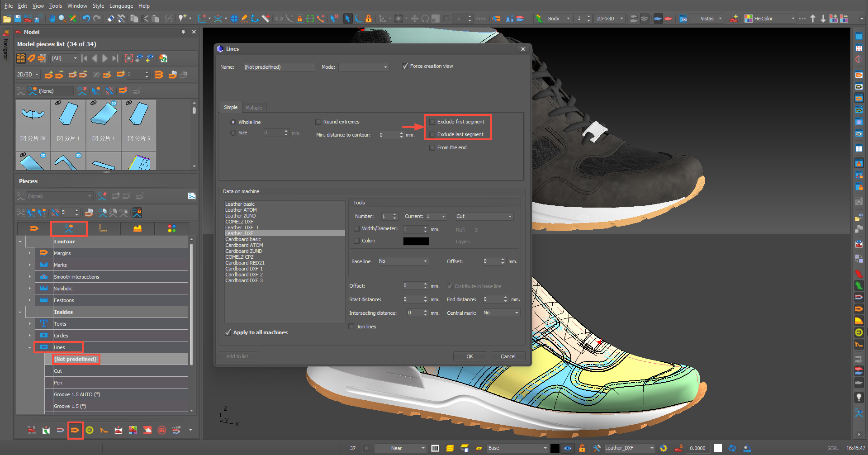
Task: Click the light bulb icon in right sidebar
Action: [859, 397]
